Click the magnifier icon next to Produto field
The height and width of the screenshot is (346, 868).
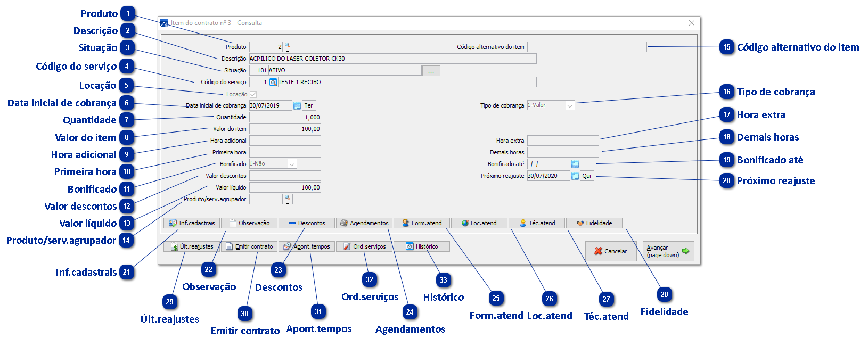[x=287, y=45]
